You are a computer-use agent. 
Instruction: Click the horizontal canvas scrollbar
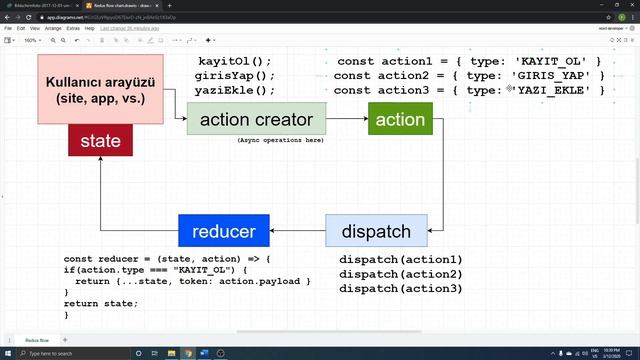coord(329,332)
